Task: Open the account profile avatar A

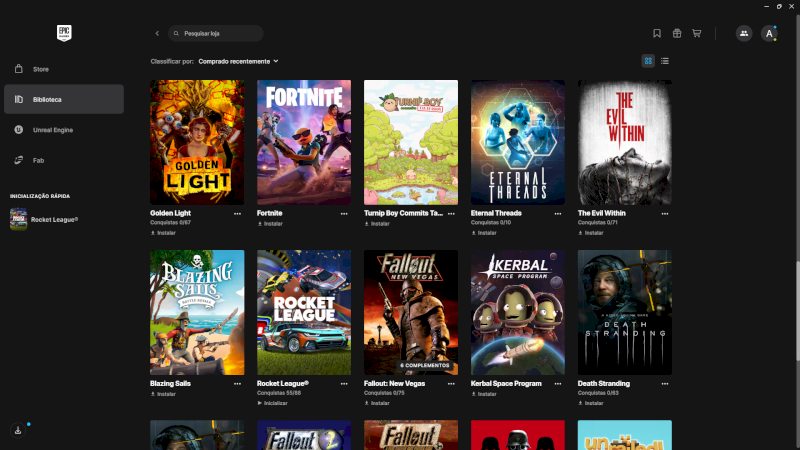Action: pos(769,33)
